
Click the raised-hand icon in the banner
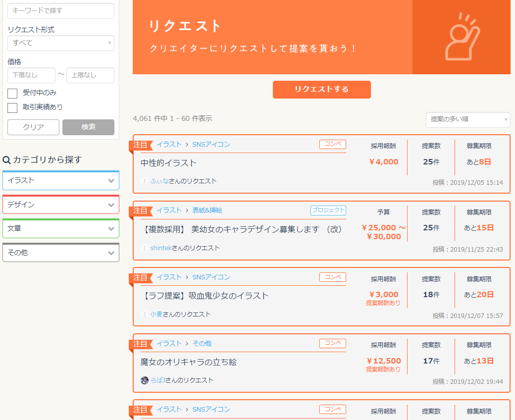(462, 37)
